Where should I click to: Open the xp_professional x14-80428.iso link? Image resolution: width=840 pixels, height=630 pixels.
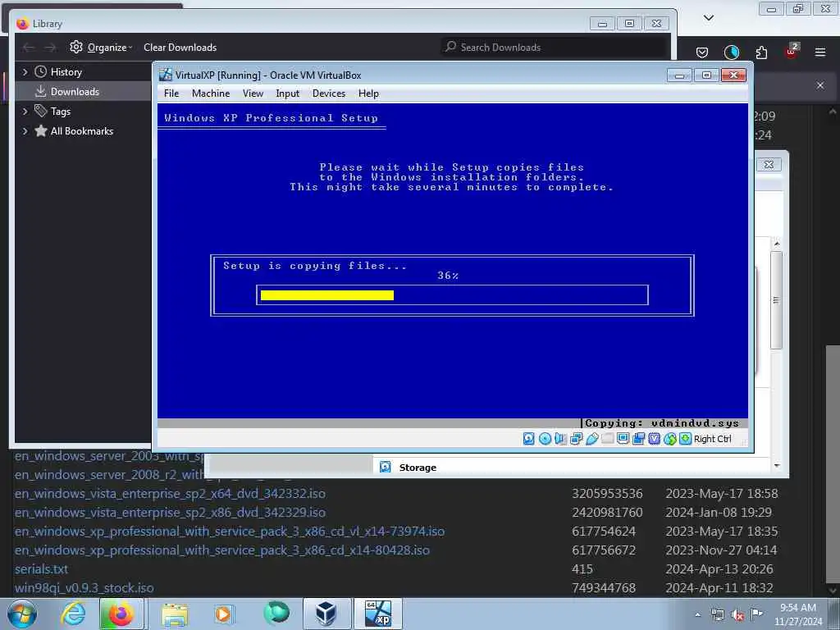221,550
